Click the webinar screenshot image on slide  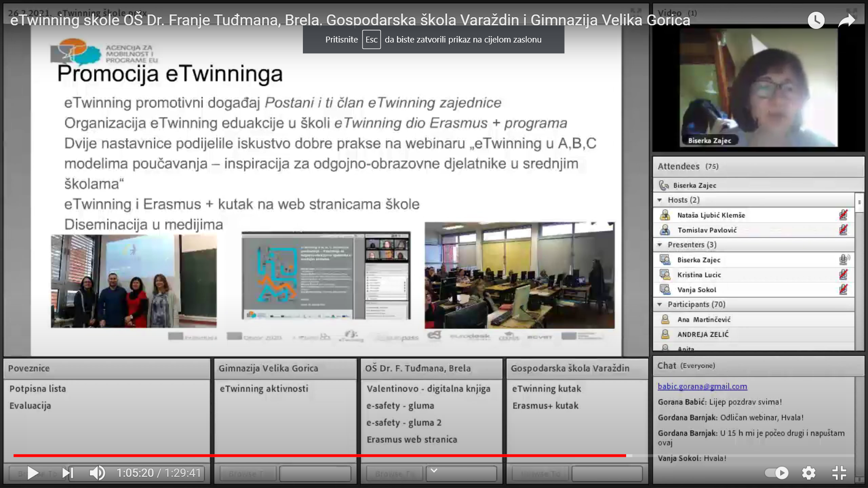326,276
